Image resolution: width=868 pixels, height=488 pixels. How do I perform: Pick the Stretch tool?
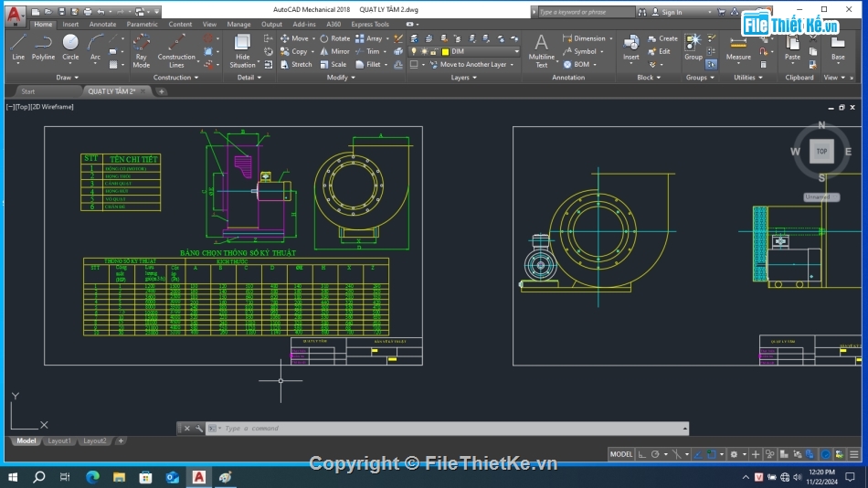pyautogui.click(x=296, y=65)
